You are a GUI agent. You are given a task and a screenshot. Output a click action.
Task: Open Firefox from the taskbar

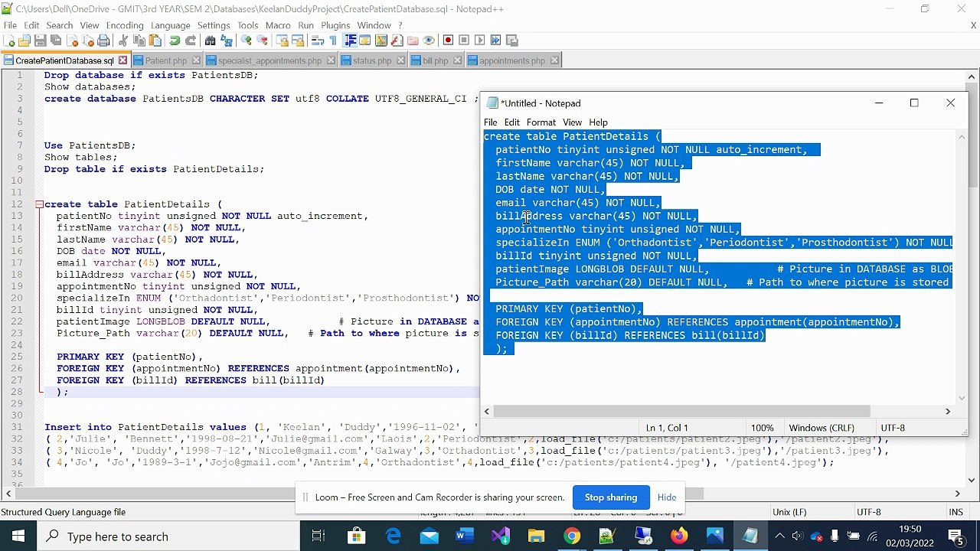click(x=679, y=536)
